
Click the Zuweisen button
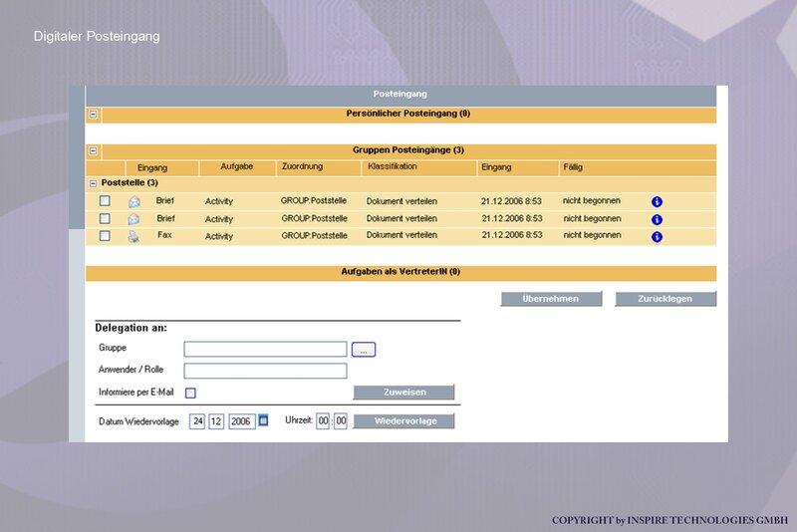[404, 393]
